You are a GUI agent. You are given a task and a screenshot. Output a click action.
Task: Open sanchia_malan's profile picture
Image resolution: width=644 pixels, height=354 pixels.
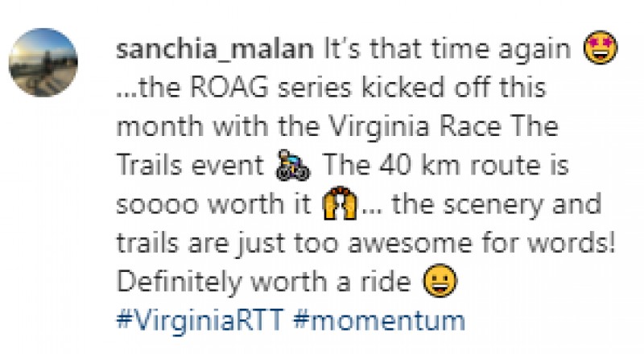click(x=43, y=63)
